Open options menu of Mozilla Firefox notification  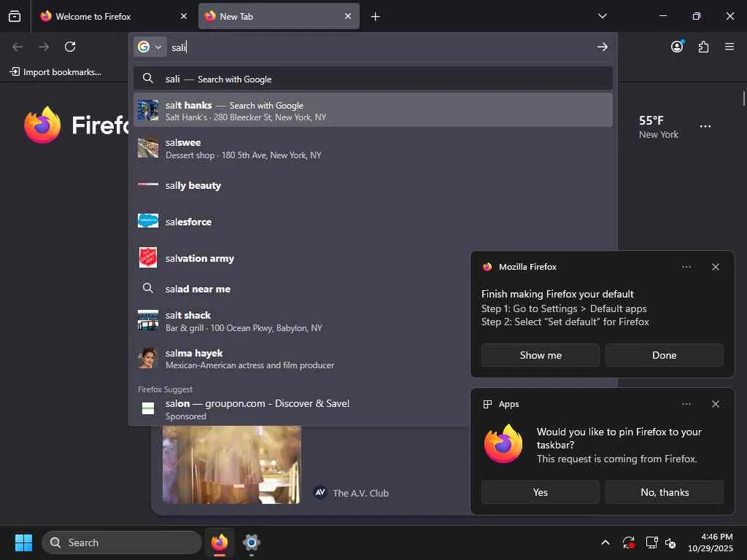[x=686, y=267]
